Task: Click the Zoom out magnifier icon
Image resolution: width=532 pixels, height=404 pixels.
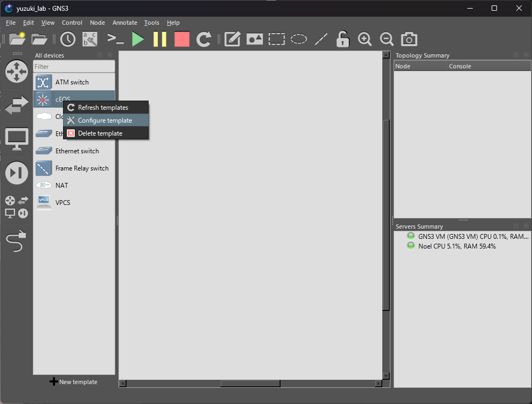Action: click(x=387, y=39)
